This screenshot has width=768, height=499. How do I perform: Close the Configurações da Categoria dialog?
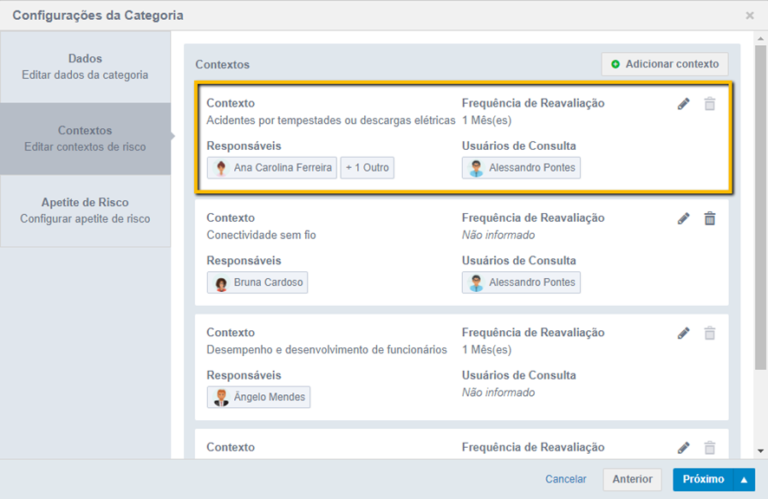coord(750,16)
